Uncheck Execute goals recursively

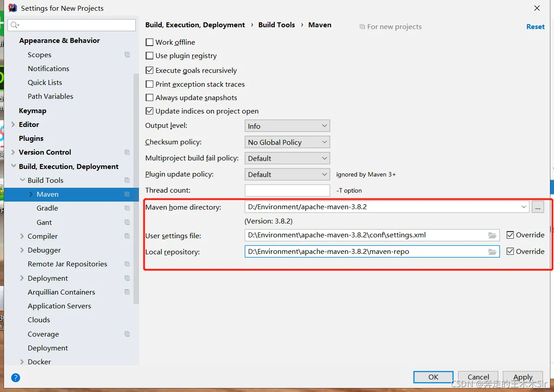(x=150, y=70)
